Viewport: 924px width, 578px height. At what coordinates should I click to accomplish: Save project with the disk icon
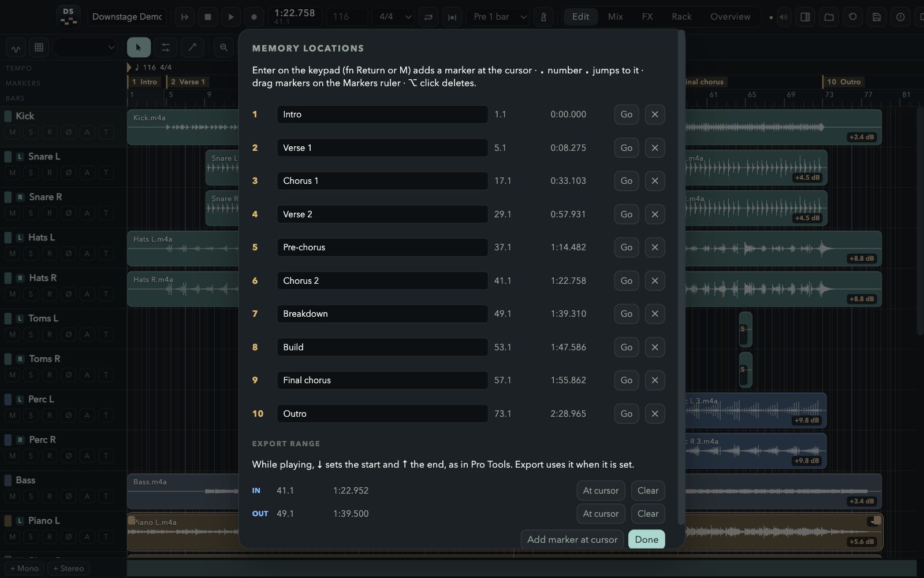point(876,17)
